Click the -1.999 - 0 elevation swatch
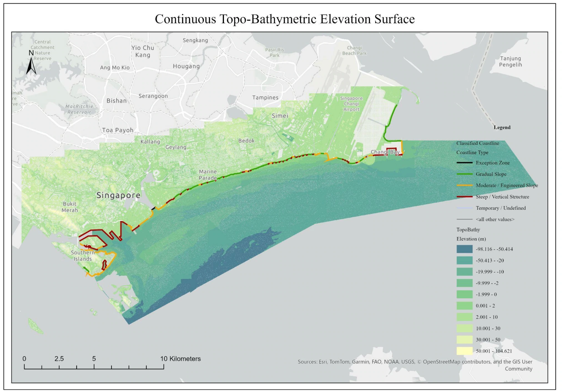This screenshot has width=562, height=392. 465,294
